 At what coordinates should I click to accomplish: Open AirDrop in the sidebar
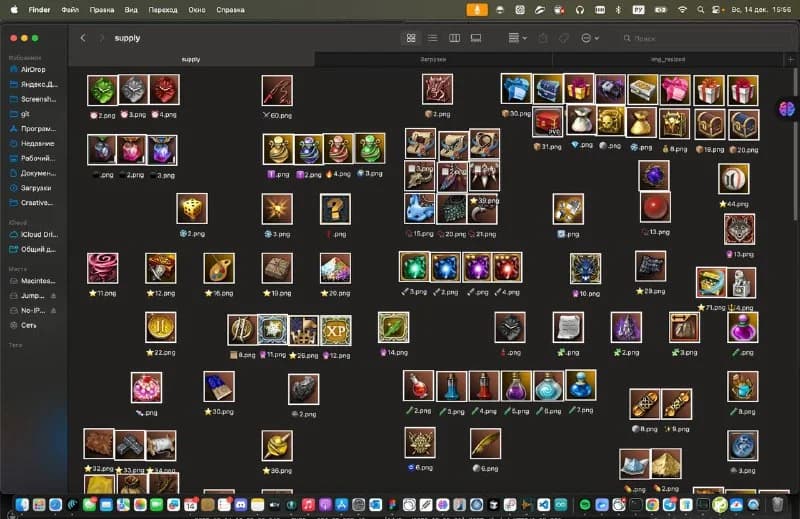click(x=33, y=69)
